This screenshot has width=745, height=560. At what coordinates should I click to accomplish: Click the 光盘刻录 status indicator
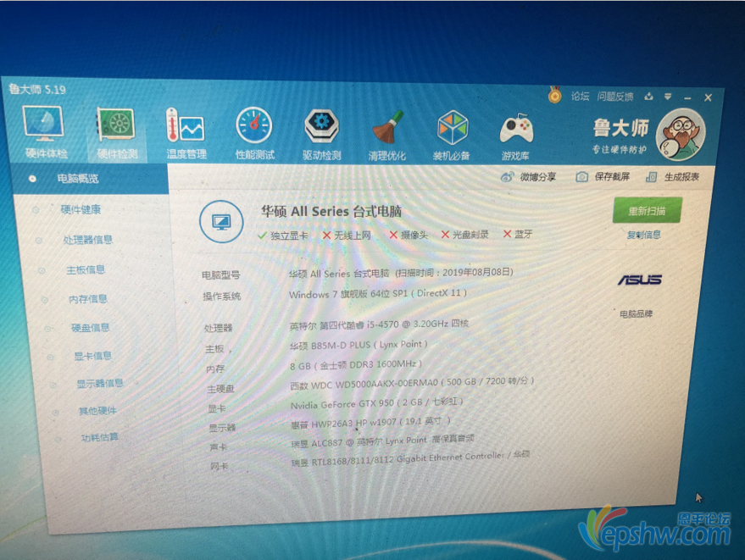pos(465,234)
